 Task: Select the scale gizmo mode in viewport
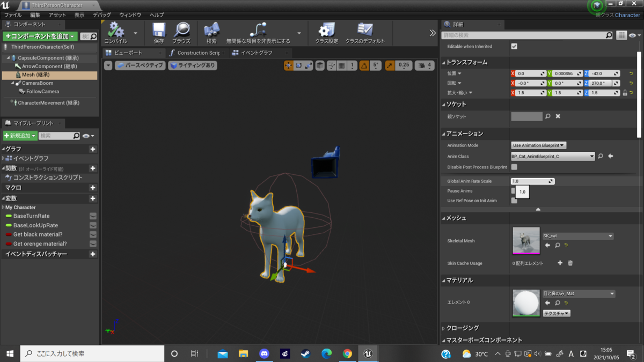308,65
